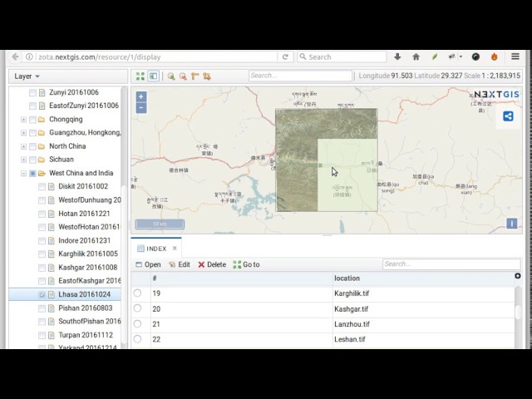532x399 pixels.
Task: Check the EastofZunyi 20161006 layer checkbox
Action: click(32, 106)
